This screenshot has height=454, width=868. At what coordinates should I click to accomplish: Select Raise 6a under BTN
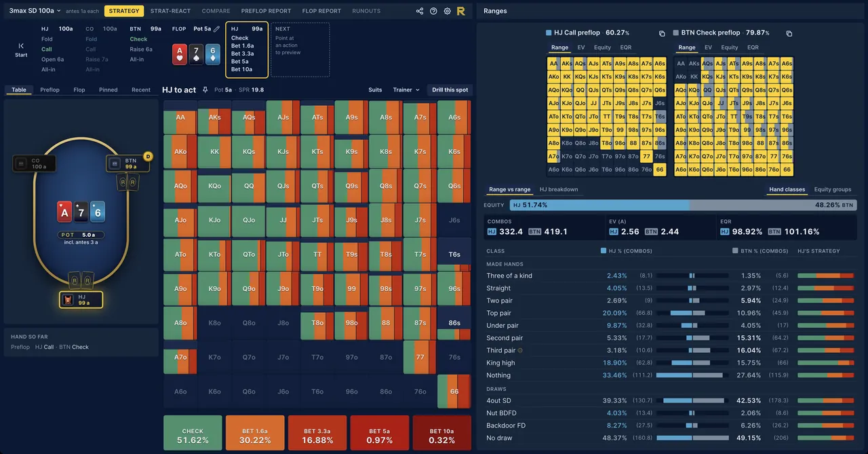click(x=141, y=49)
